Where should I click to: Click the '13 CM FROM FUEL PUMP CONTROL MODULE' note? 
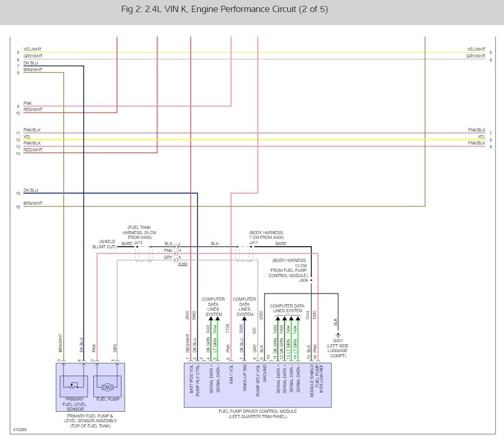(x=288, y=268)
